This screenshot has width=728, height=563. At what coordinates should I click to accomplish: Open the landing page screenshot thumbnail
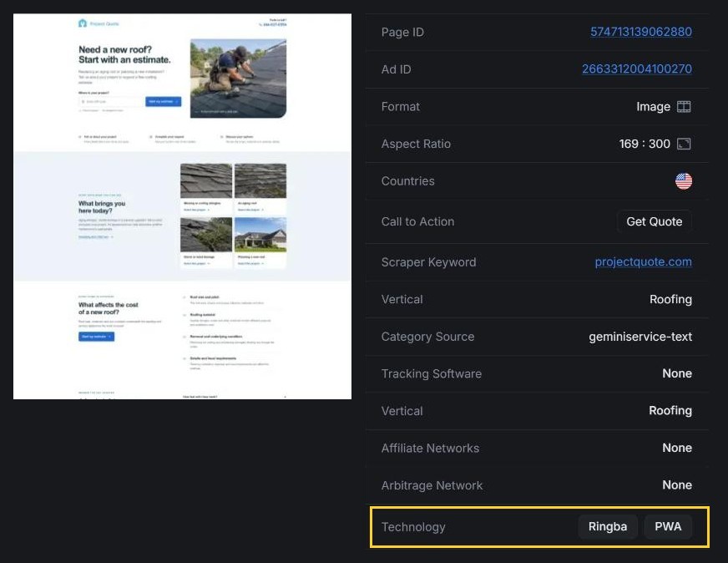182,206
